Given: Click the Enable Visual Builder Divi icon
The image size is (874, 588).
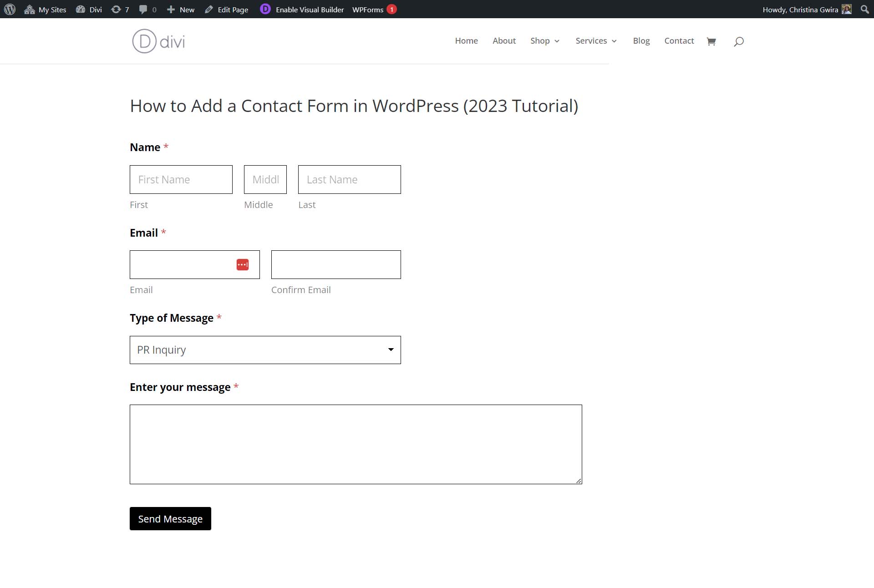Looking at the screenshot, I should (x=265, y=9).
